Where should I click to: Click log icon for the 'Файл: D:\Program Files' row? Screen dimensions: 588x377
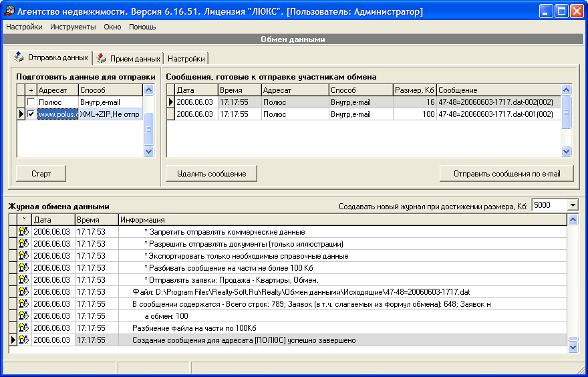[x=23, y=292]
